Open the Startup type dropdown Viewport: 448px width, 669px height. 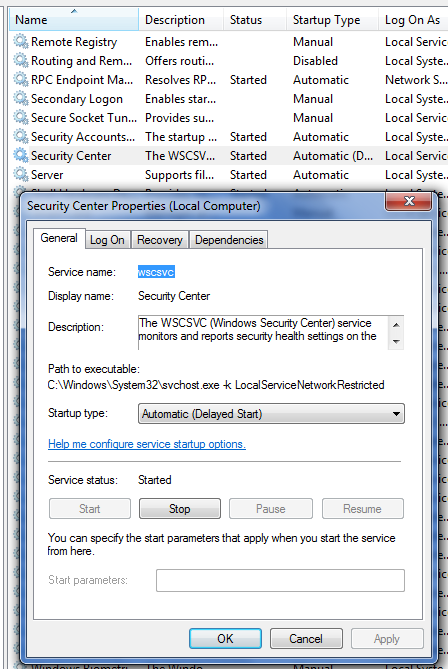pyautogui.click(x=271, y=414)
